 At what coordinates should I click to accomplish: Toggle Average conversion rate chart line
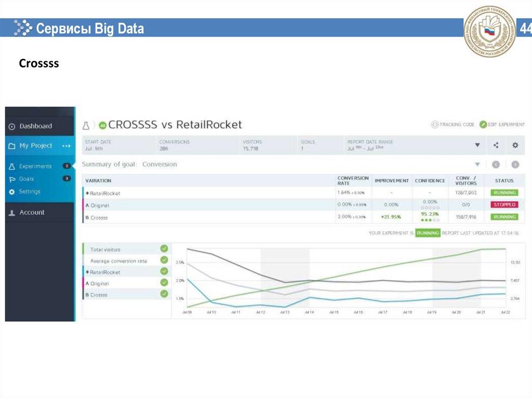pyautogui.click(x=164, y=260)
